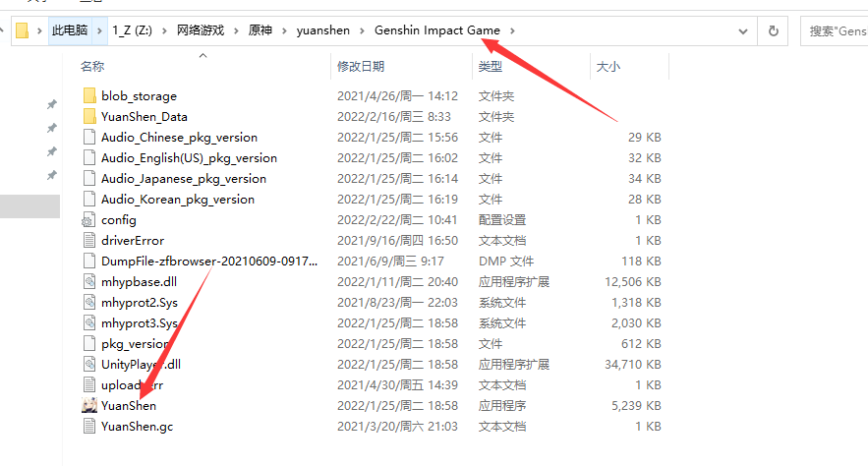Sort files by 大小 column header

point(608,66)
